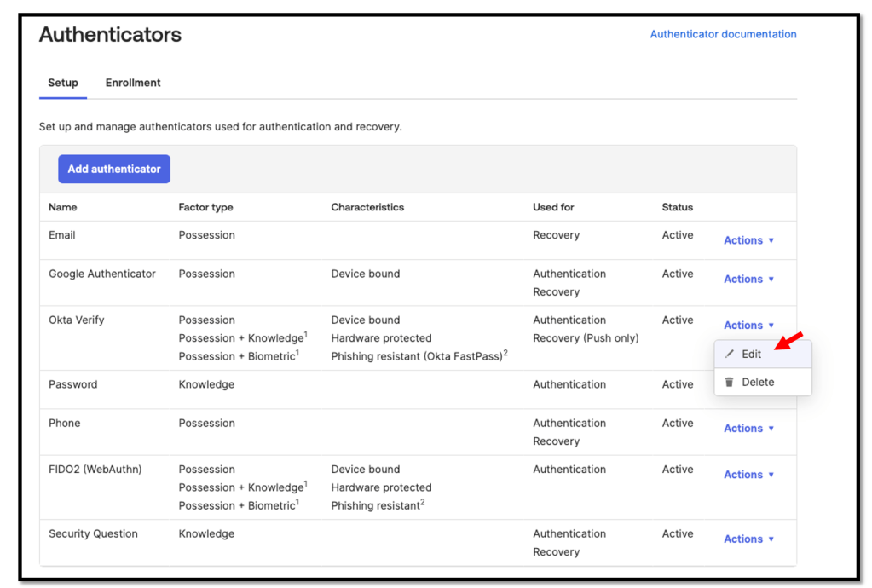Choose Delete from the Actions menu

[x=758, y=383]
